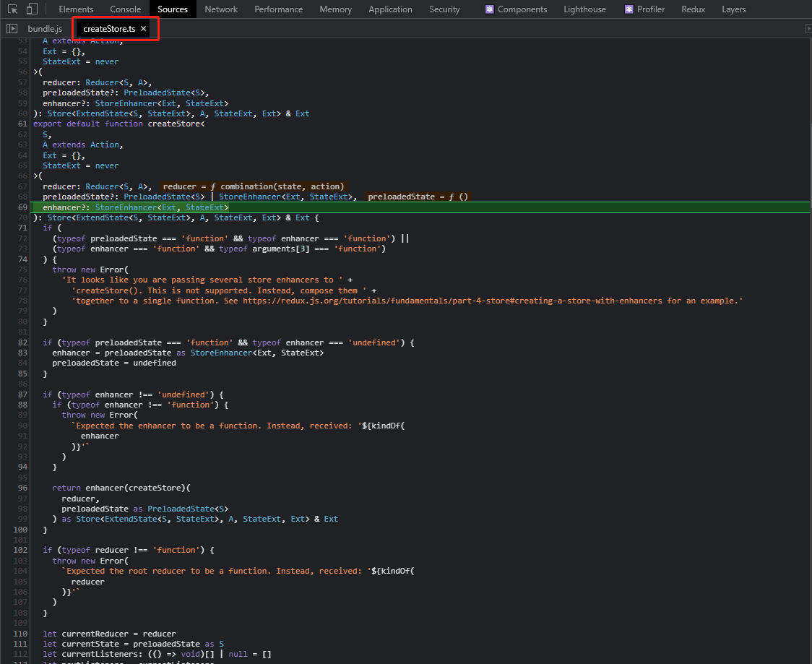Toggle breakpoint on line number 85
This screenshot has height=664, width=812.
click(22, 374)
